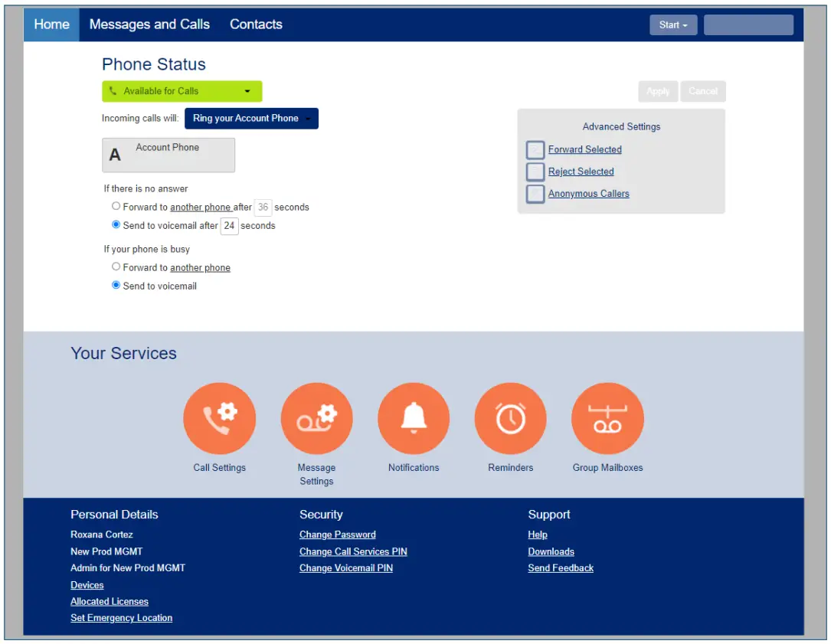
Task: Click the Group Mailboxes label text
Action: pos(607,468)
